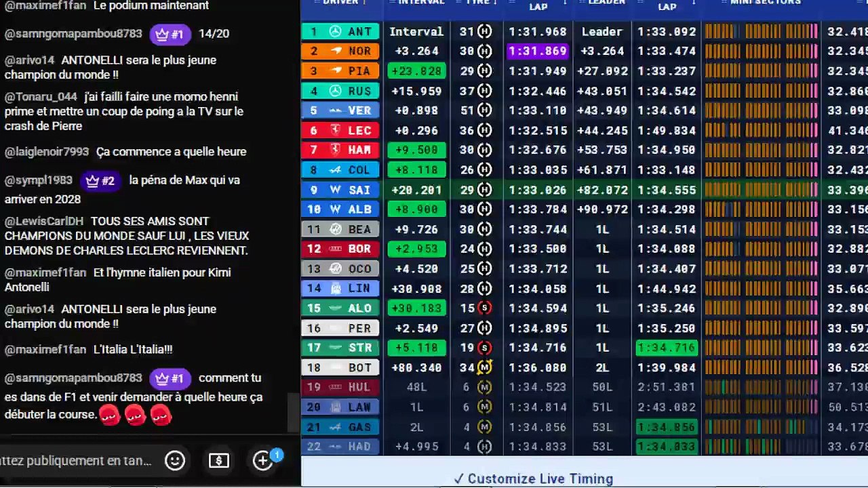Image resolution: width=868 pixels, height=488 pixels.
Task: Click the last lap time 1:49.834 for LEC
Action: click(x=667, y=131)
